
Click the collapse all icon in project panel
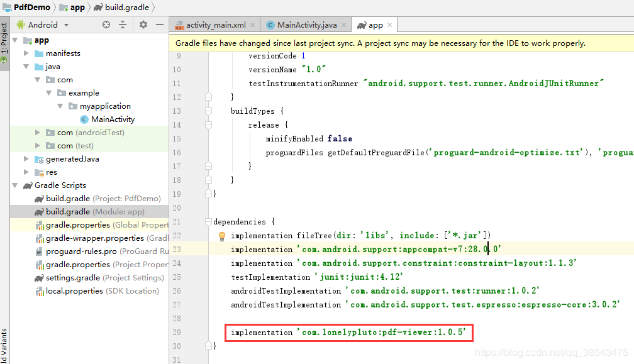[123, 25]
